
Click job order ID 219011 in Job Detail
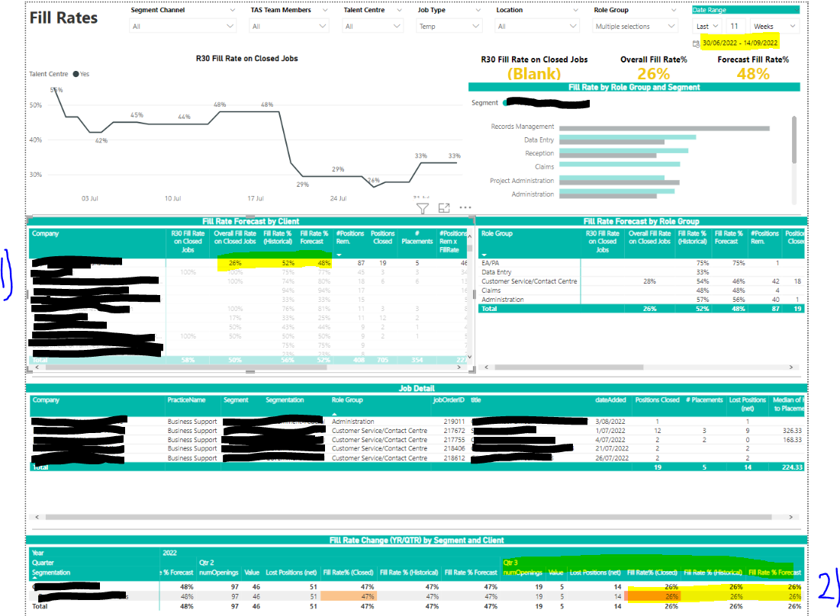tap(454, 422)
